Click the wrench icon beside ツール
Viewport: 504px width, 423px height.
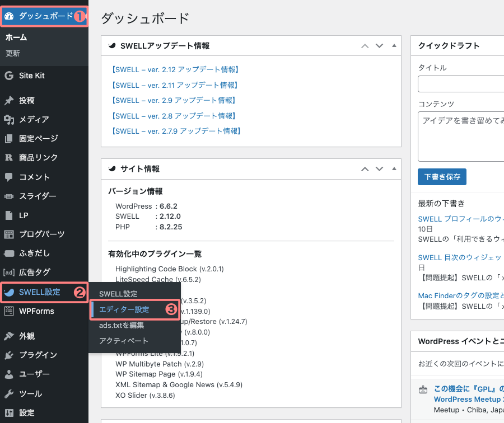(x=9, y=393)
